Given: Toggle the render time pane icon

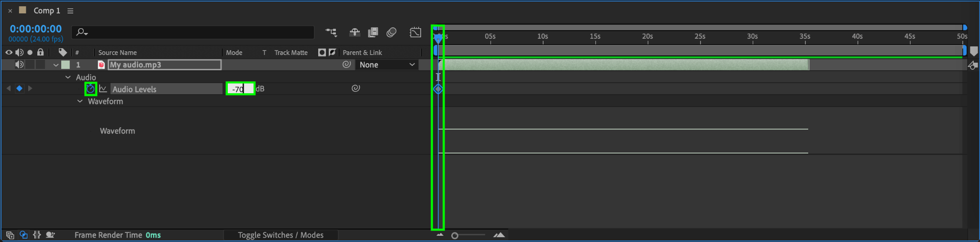Looking at the screenshot, I should (x=50, y=235).
